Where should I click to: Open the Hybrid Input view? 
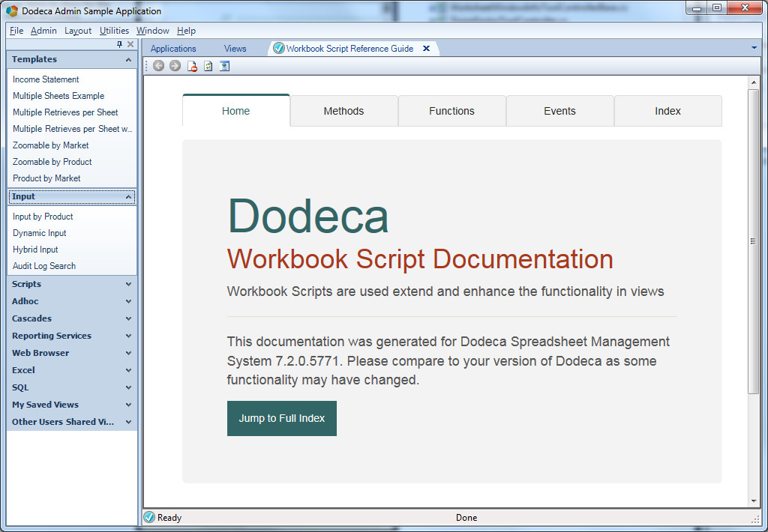tap(35, 249)
